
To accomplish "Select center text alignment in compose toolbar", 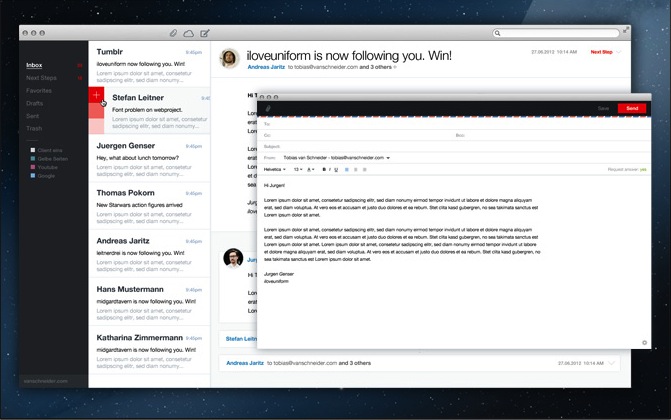I will [x=356, y=170].
